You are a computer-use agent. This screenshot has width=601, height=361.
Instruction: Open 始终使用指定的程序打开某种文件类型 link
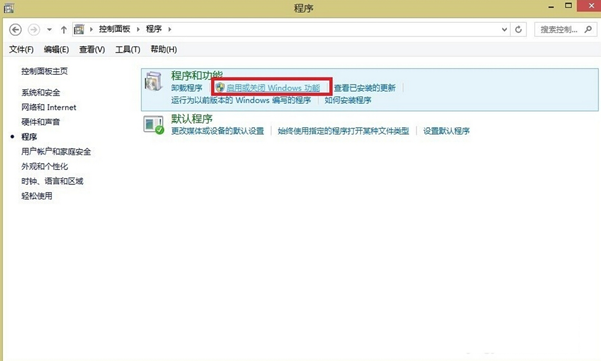pyautogui.click(x=343, y=131)
